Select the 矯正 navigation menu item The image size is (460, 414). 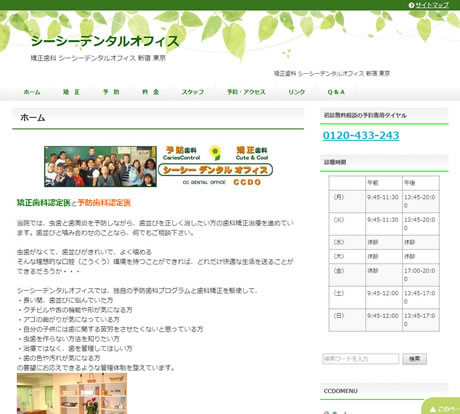tap(71, 92)
